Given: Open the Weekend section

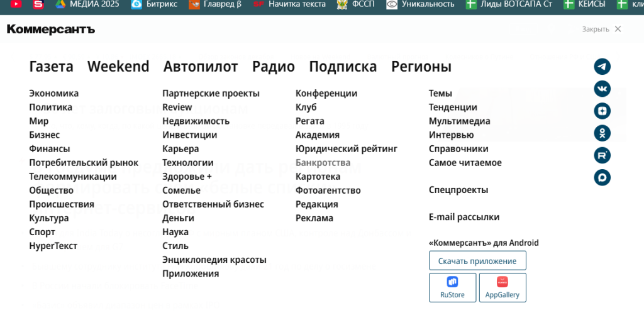Looking at the screenshot, I should pos(118,67).
